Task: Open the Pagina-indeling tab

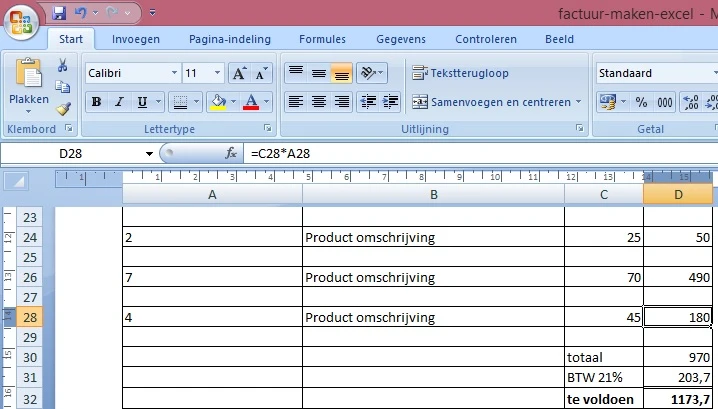Action: point(230,39)
